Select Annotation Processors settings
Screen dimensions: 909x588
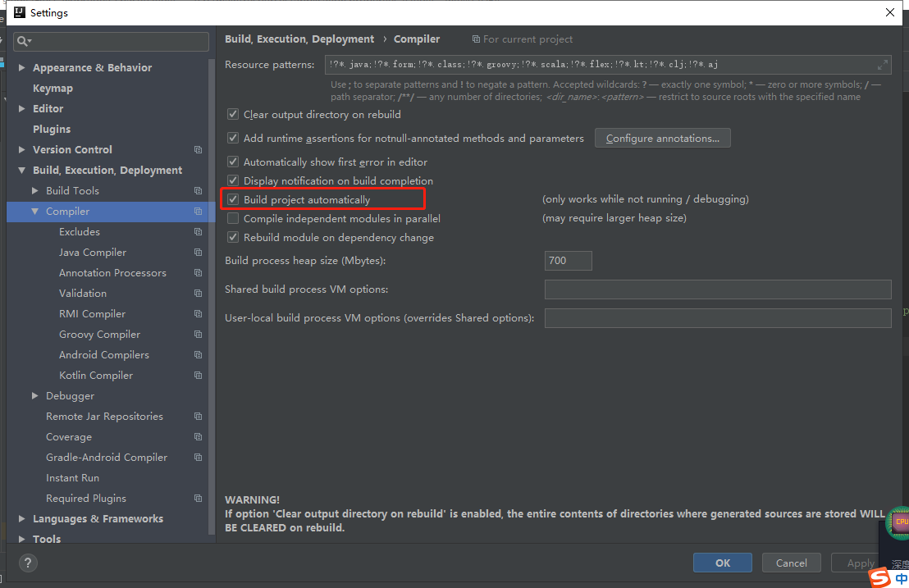coord(112,273)
